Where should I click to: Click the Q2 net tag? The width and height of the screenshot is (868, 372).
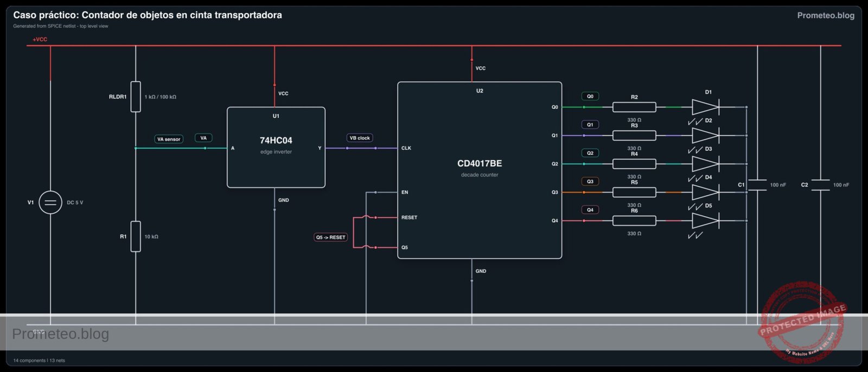point(590,153)
